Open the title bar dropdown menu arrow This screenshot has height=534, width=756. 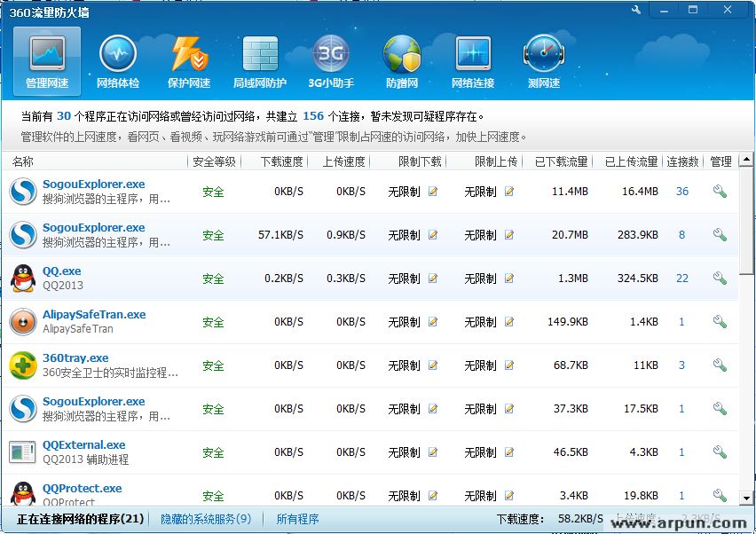point(660,10)
